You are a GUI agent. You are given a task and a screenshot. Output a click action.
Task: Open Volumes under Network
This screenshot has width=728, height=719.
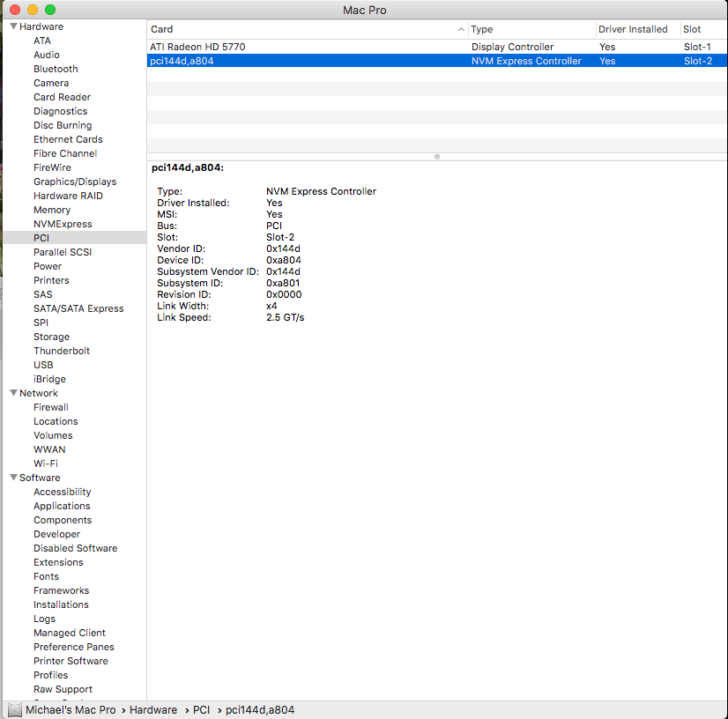coord(53,435)
